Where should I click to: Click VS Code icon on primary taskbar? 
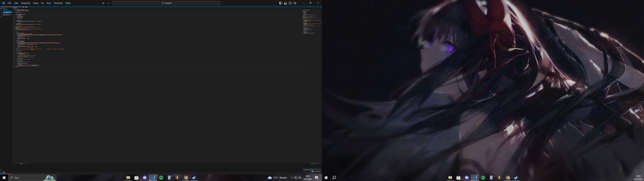click(x=153, y=178)
